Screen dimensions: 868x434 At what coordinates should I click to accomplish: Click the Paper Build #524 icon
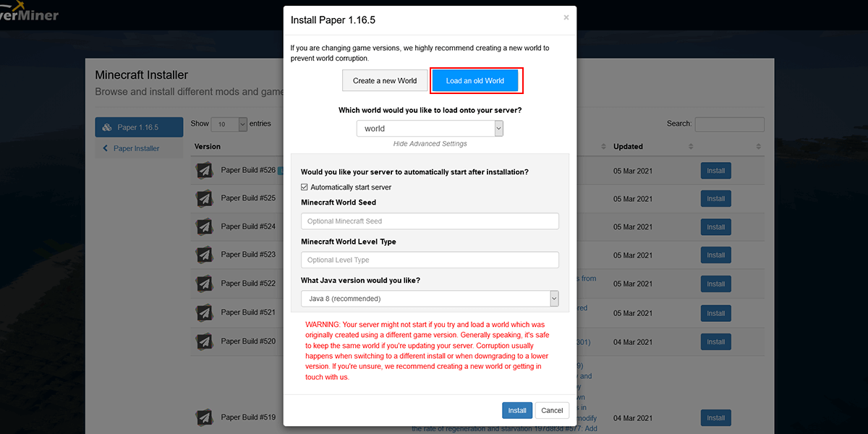(x=203, y=226)
